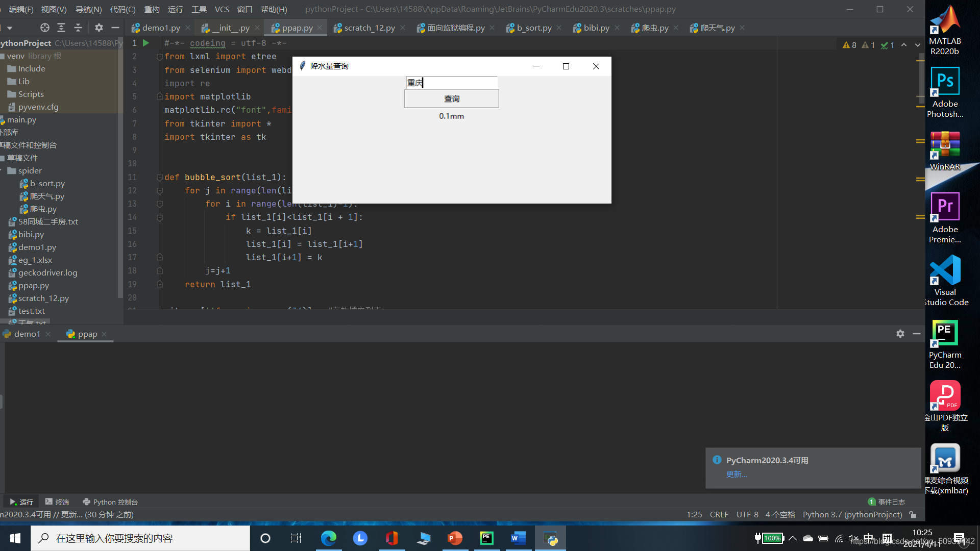This screenshot has height=551, width=980.
Task: Click the PyCharm Edu icon in taskbar
Action: click(x=486, y=538)
